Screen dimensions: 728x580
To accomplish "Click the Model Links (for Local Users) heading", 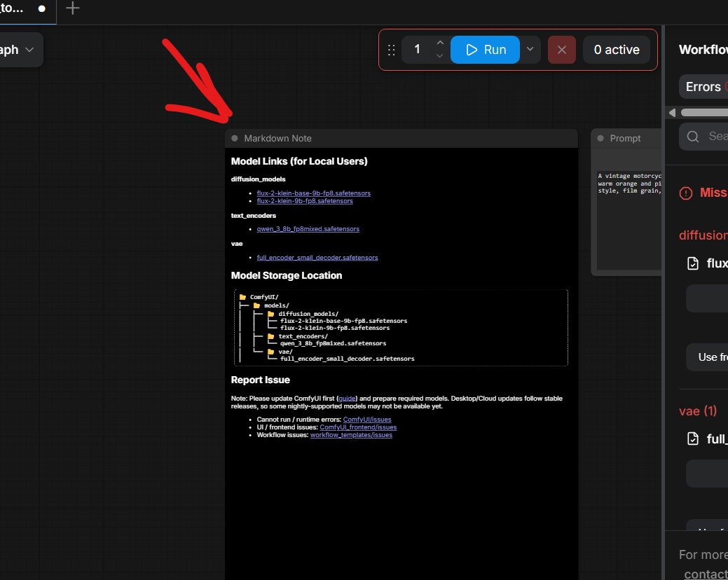I will point(299,162).
